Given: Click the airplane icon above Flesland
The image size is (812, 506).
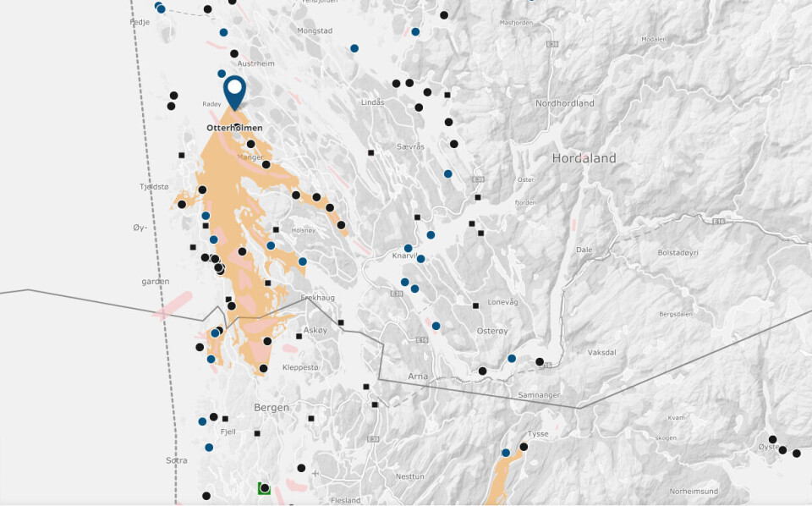Looking at the screenshot, I should (x=315, y=474).
